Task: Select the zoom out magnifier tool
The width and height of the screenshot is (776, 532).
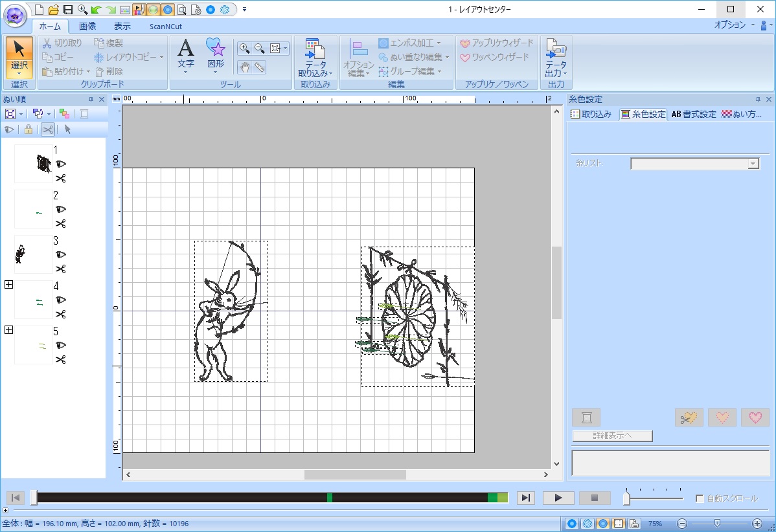Action: pos(259,48)
